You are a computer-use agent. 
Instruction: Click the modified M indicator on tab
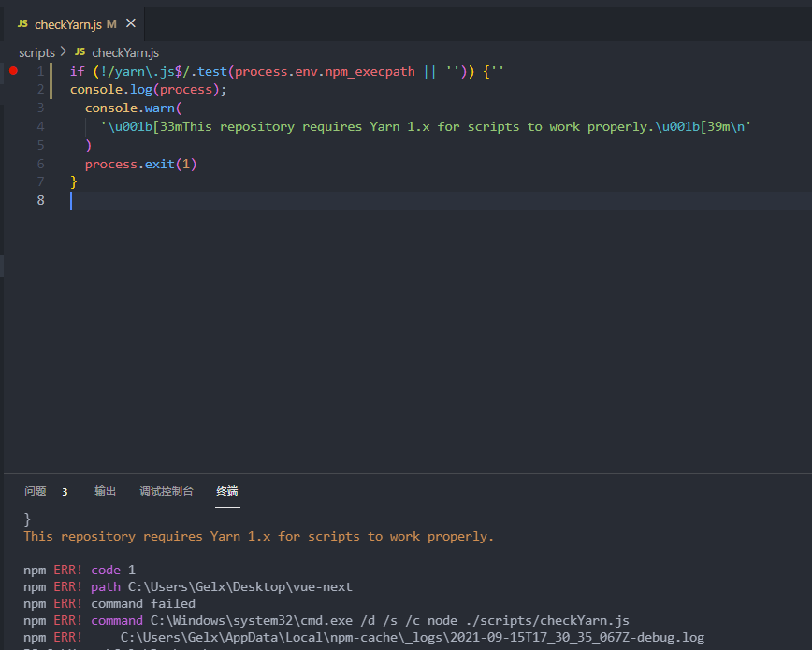tap(111, 24)
